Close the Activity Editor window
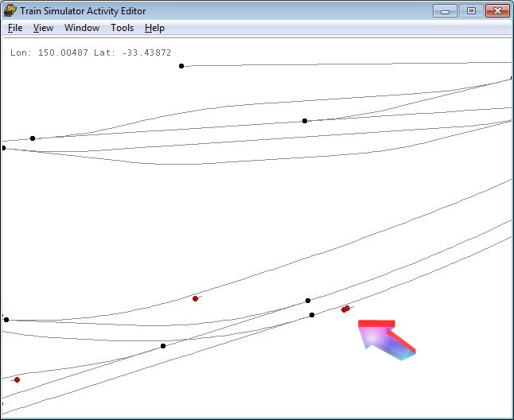Viewport: 514px width, 420px height. coord(497,11)
